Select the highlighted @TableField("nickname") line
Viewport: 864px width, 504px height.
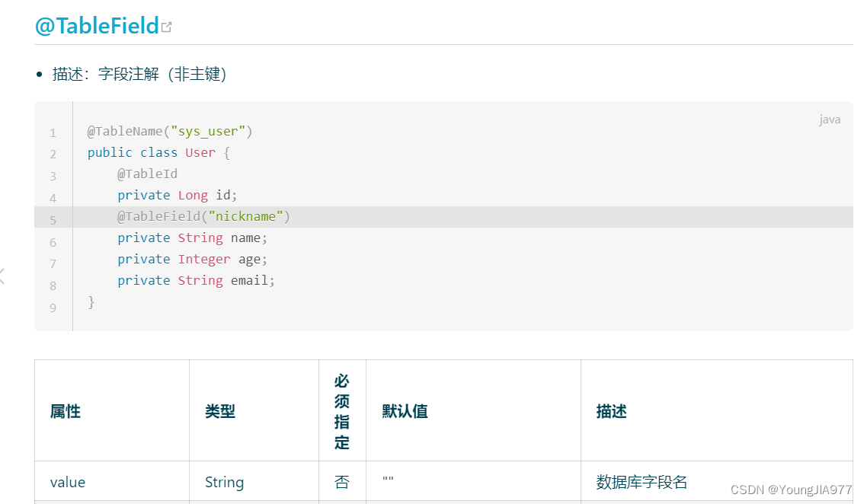tap(203, 216)
